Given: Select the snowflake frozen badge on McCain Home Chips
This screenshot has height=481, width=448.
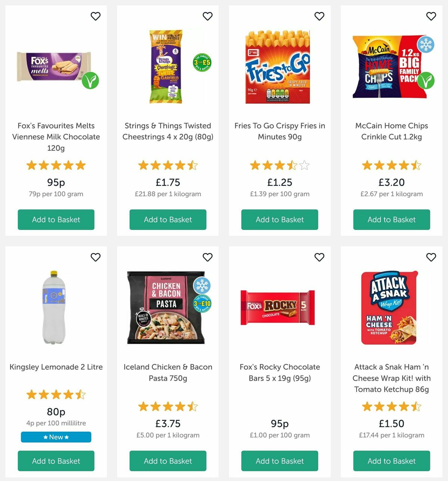Looking at the screenshot, I should pyautogui.click(x=425, y=44).
